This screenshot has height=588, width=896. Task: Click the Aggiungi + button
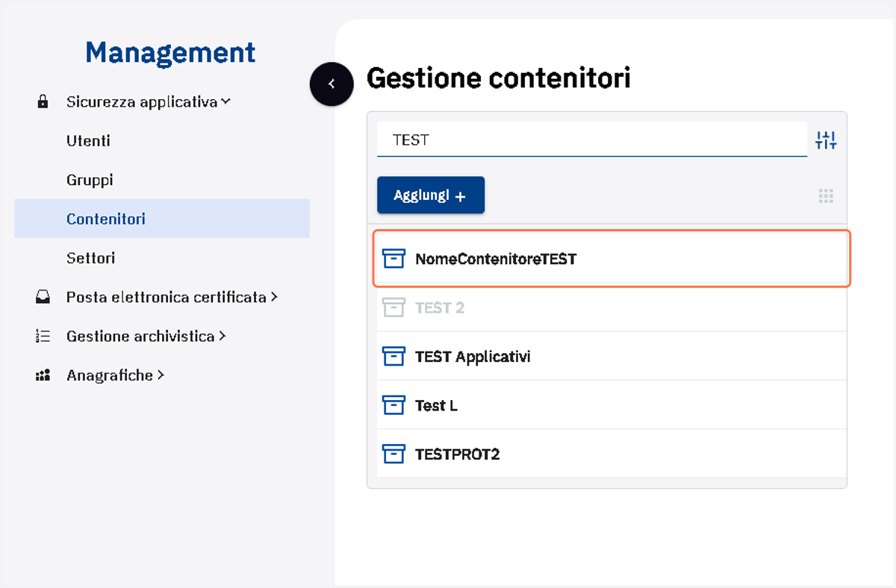(x=431, y=196)
